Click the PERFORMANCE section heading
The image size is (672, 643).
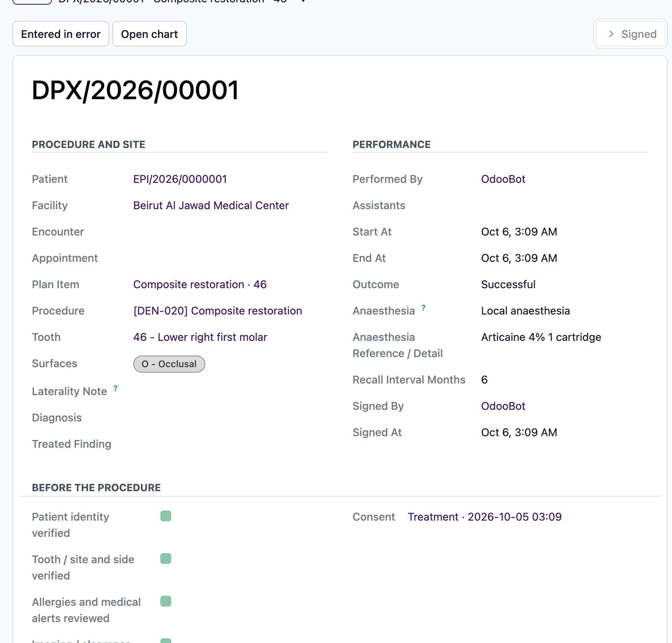coord(392,145)
